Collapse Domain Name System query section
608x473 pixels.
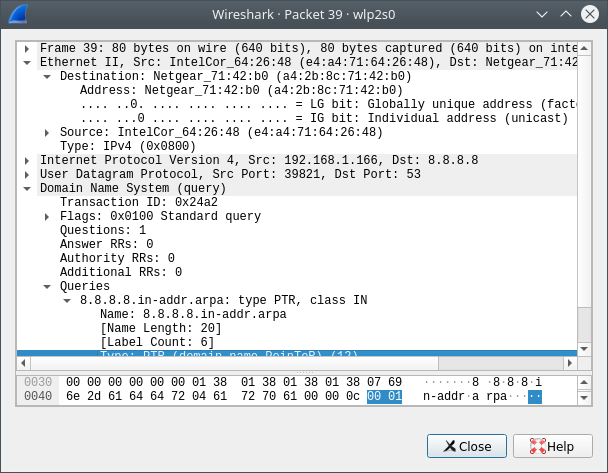click(x=27, y=188)
